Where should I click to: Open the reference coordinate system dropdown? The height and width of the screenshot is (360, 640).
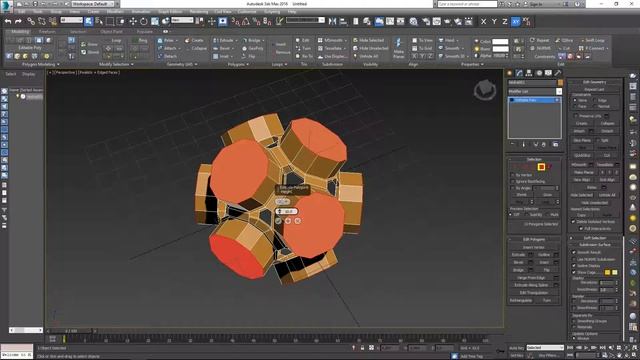click(182, 20)
